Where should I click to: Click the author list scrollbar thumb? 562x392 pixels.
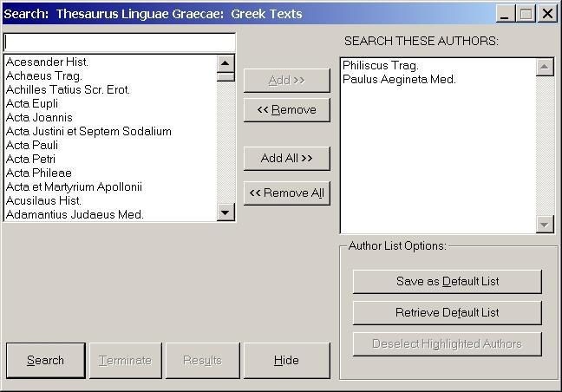click(x=225, y=76)
